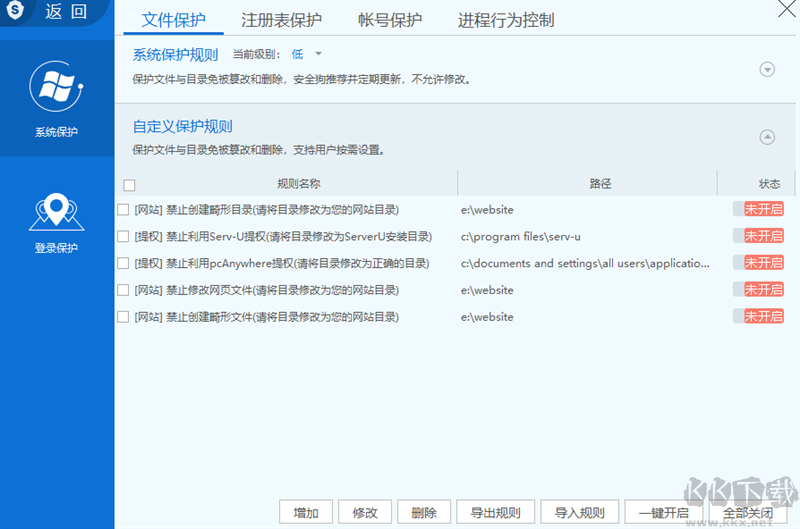Viewport: 800px width, 529px height.
Task: Click the SafeDog shield logo icon
Action: coord(15,10)
